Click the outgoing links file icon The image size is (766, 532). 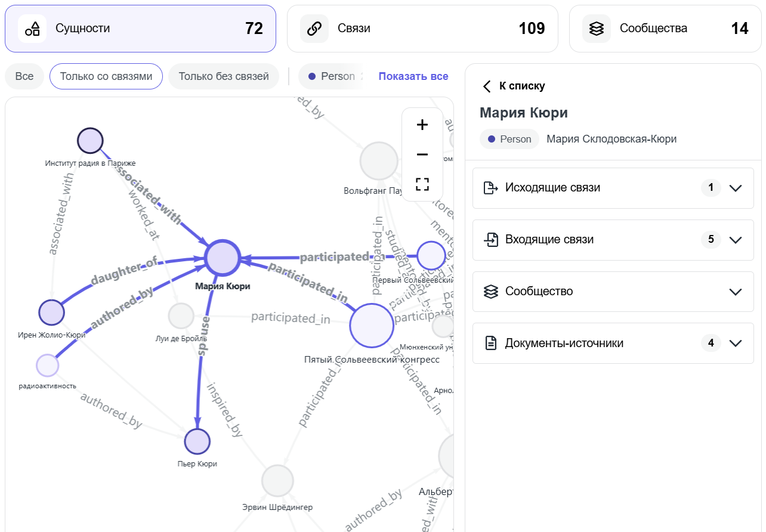[490, 188]
